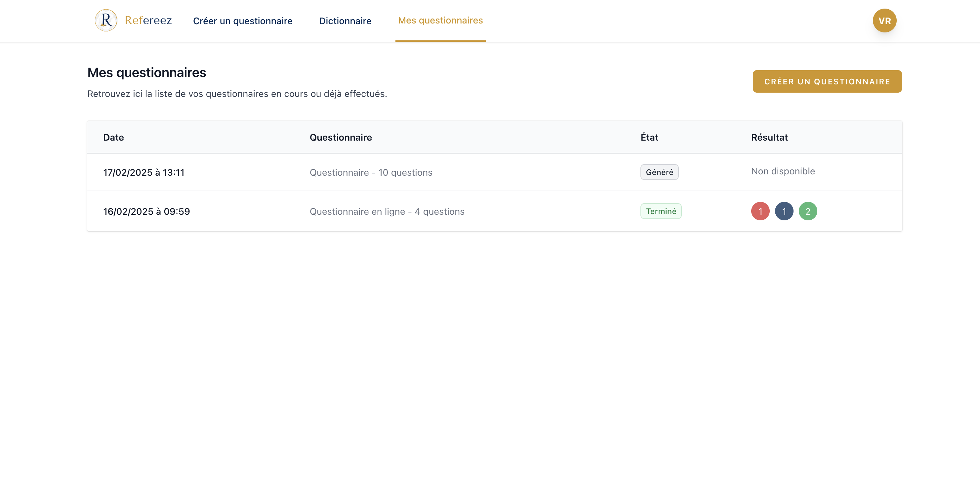
Task: Select the Questionnaire en ligne - 4 questions row
Action: click(x=387, y=211)
